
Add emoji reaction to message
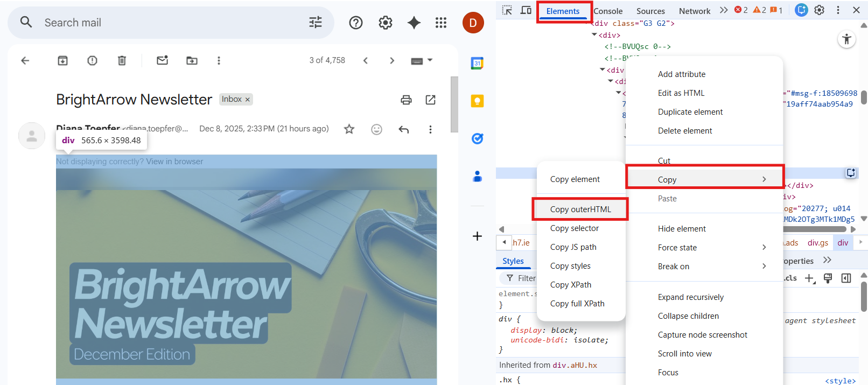click(x=376, y=129)
